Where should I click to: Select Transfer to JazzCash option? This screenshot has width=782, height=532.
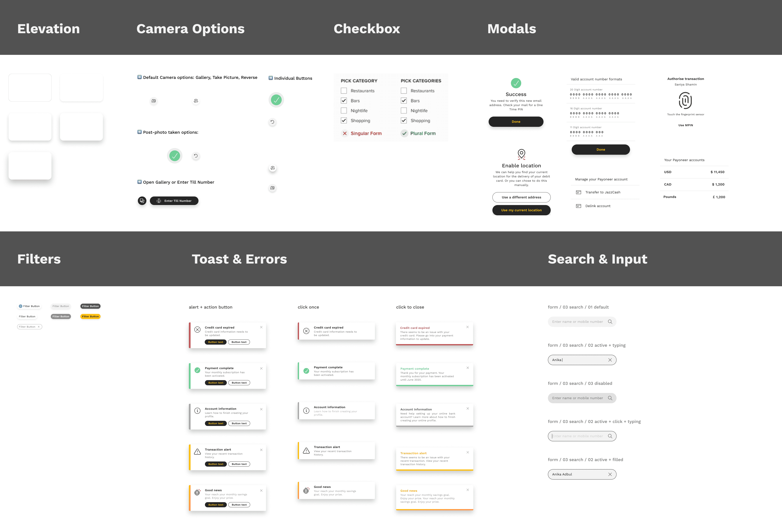point(602,192)
